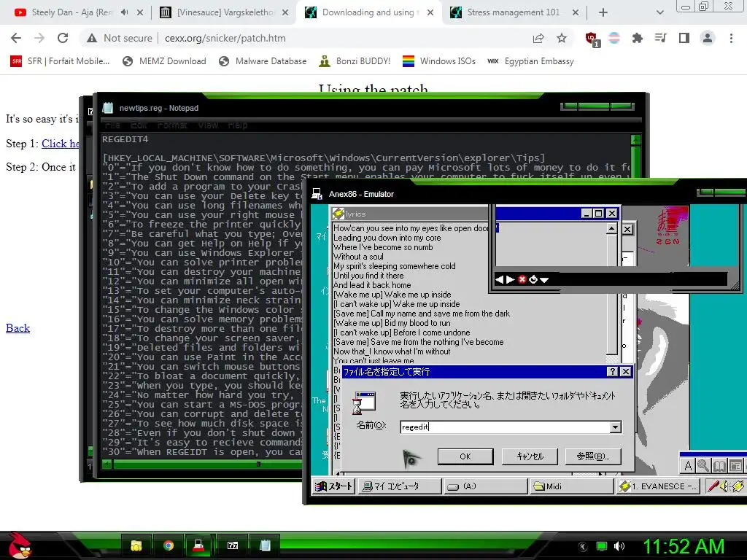The width and height of the screenshot is (747, 560).
Task: Click the tray volume speaker icon
Action: [x=619, y=546]
